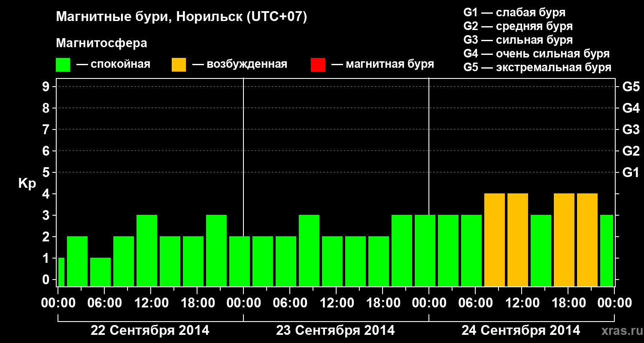
Task: Click the 'G3' label on right axis
Action: [631, 129]
